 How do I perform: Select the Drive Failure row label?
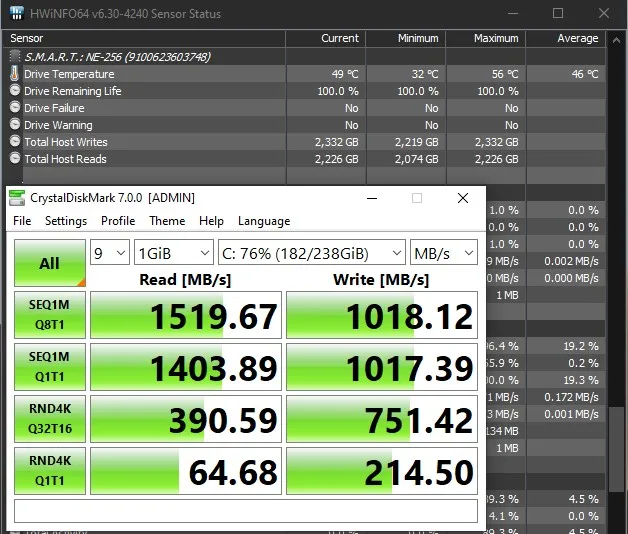click(x=54, y=108)
